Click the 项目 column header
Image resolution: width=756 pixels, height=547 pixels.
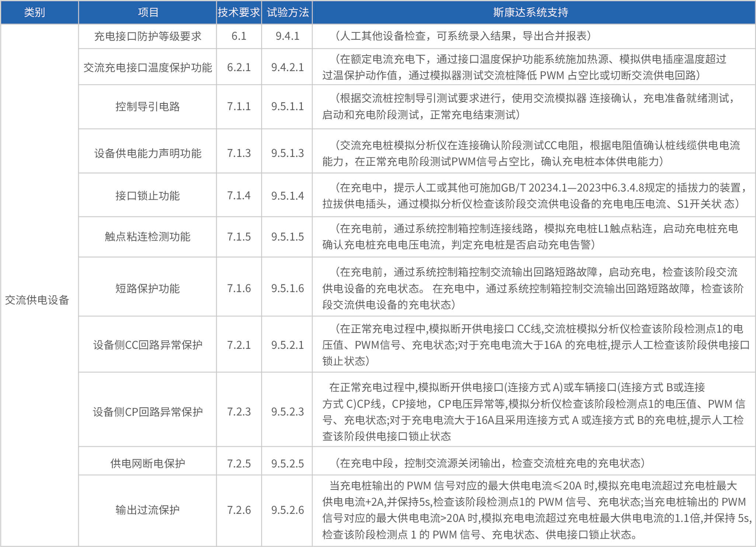tap(147, 13)
